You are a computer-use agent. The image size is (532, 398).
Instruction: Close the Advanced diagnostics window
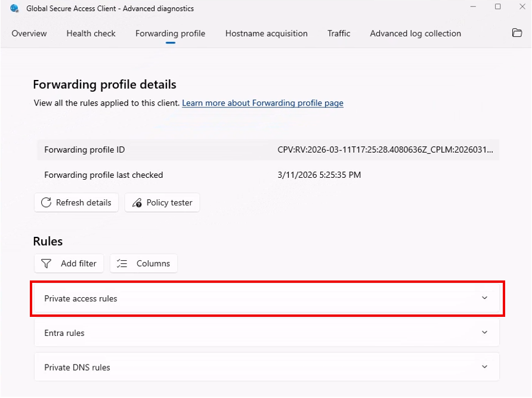(x=522, y=7)
